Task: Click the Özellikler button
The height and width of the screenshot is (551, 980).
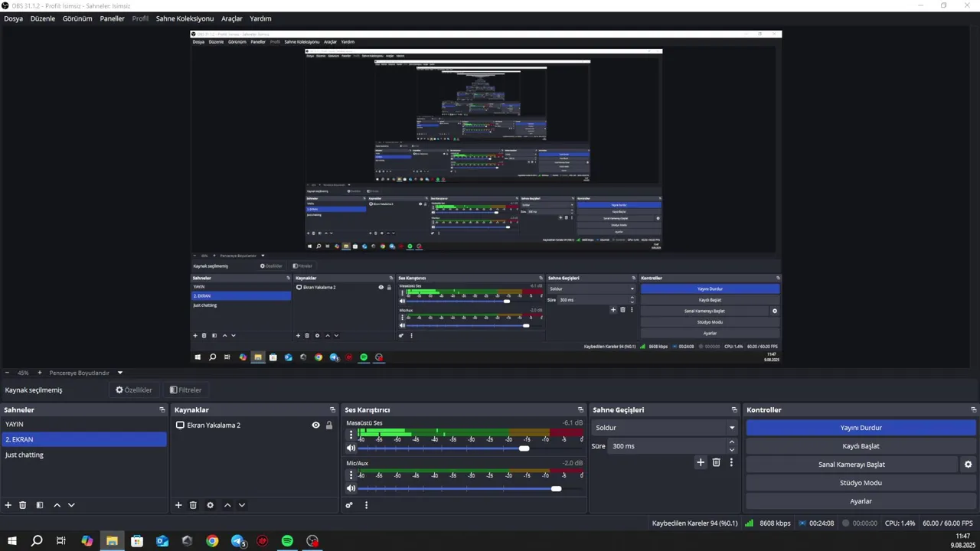Action: coord(134,390)
